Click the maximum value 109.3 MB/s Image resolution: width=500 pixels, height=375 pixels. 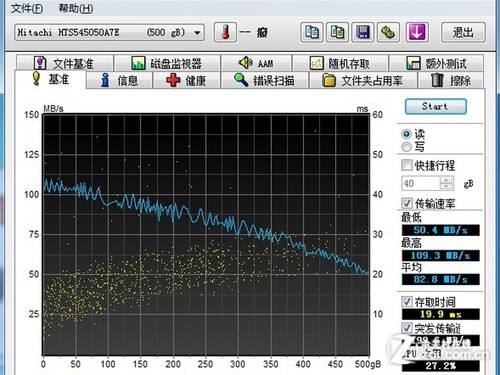point(441,255)
